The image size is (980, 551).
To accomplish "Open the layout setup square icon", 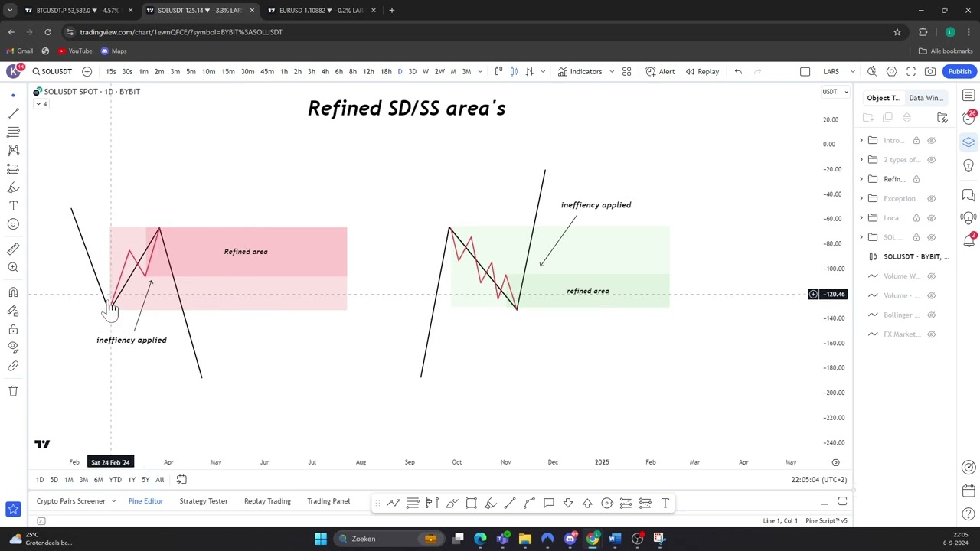I will pyautogui.click(x=805, y=71).
